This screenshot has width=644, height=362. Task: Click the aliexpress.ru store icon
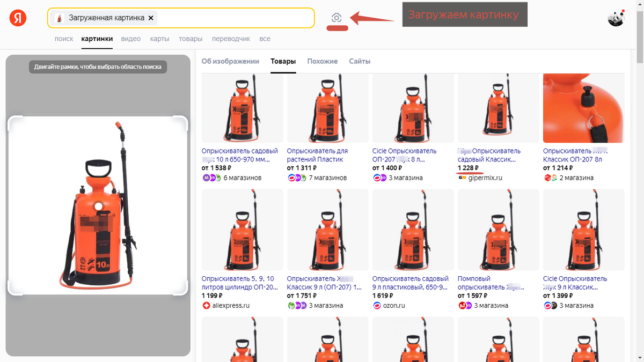206,305
